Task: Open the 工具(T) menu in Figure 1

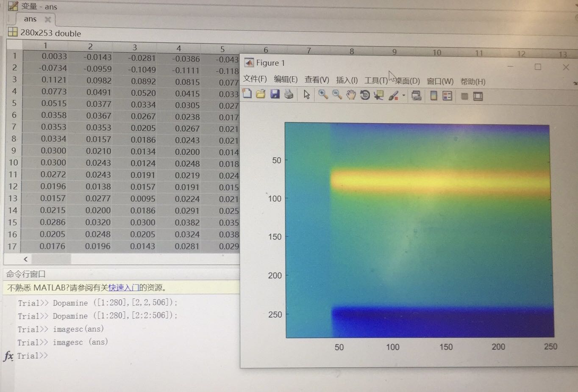Action: [376, 80]
